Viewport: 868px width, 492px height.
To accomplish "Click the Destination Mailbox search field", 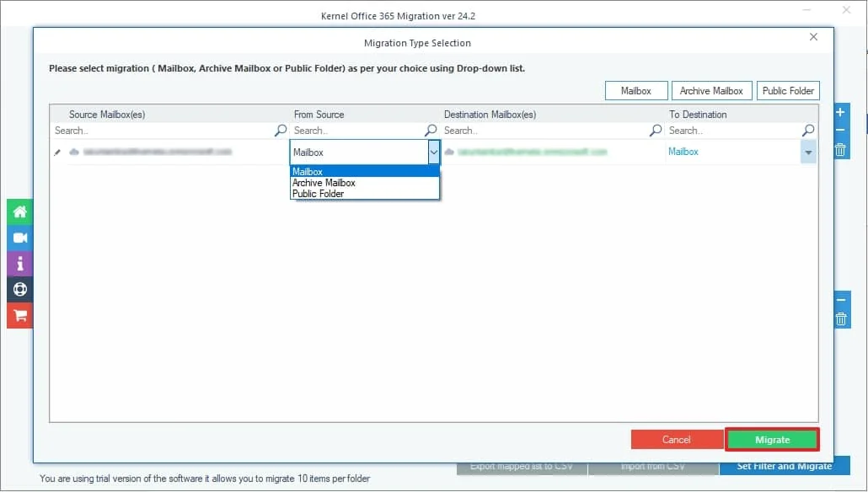I will click(544, 131).
